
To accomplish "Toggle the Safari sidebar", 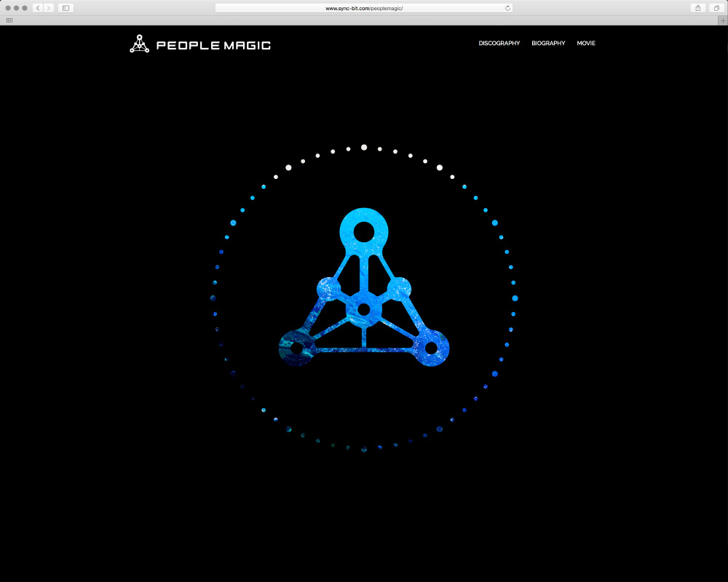I will tap(66, 8).
